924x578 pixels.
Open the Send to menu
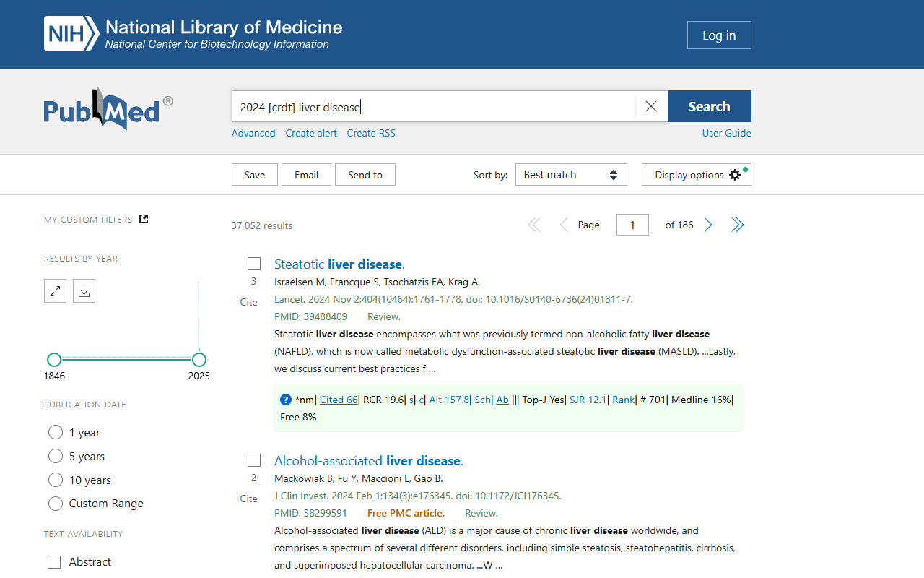click(365, 174)
